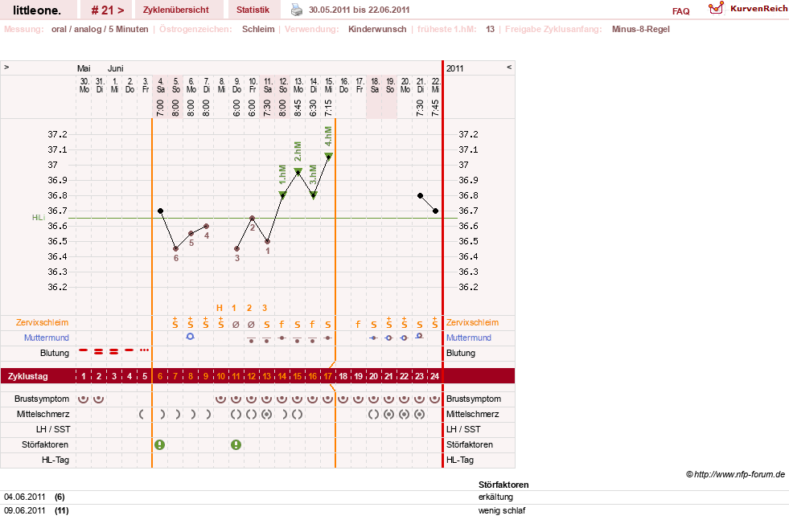Click the 8:45 measurement time on 13 June

click(298, 108)
